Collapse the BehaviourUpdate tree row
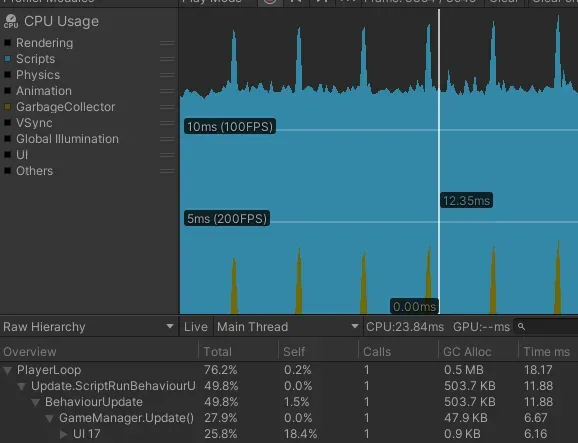578x443 pixels. point(35,402)
